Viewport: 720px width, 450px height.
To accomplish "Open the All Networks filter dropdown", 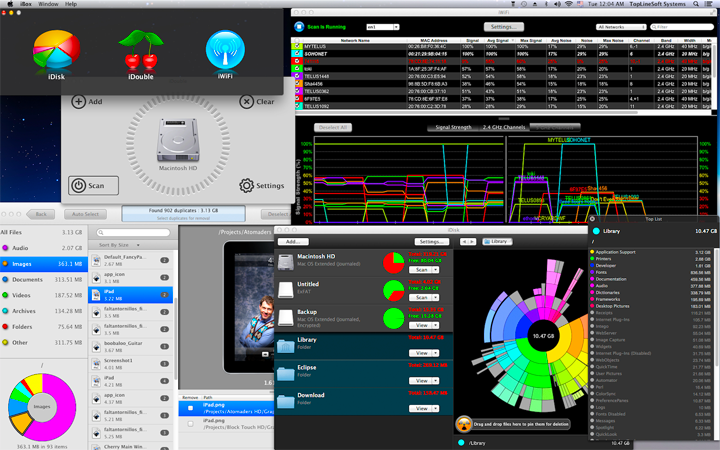I will (x=621, y=27).
